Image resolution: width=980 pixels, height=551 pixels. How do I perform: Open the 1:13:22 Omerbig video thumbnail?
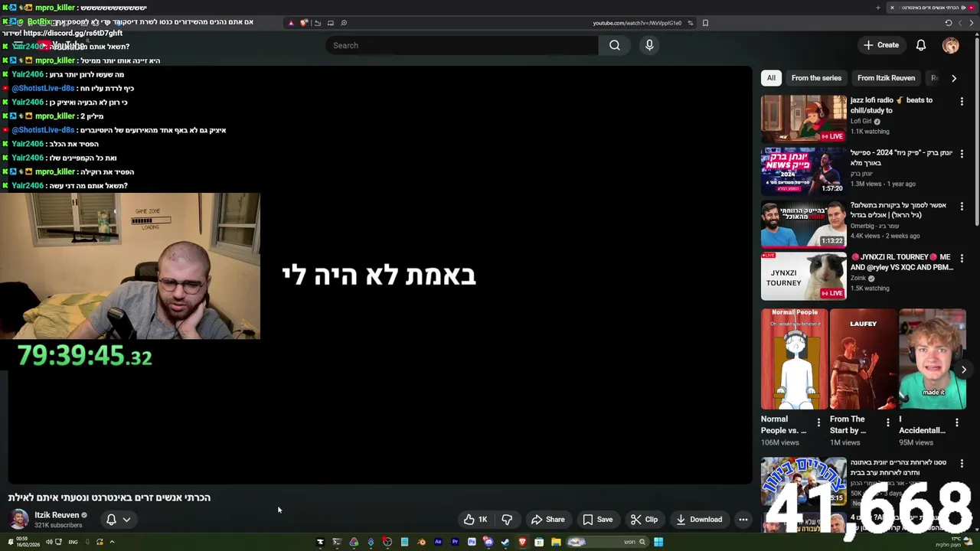(x=804, y=223)
